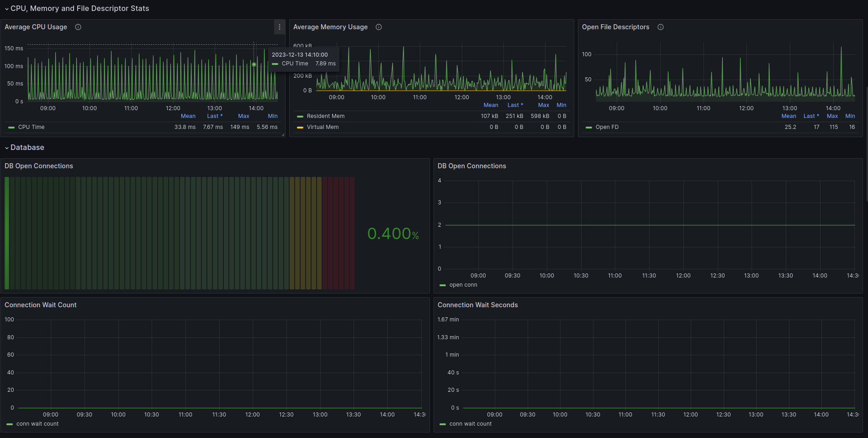Sort memory legend by Max column
Screen dimensions: 868x438
point(544,105)
